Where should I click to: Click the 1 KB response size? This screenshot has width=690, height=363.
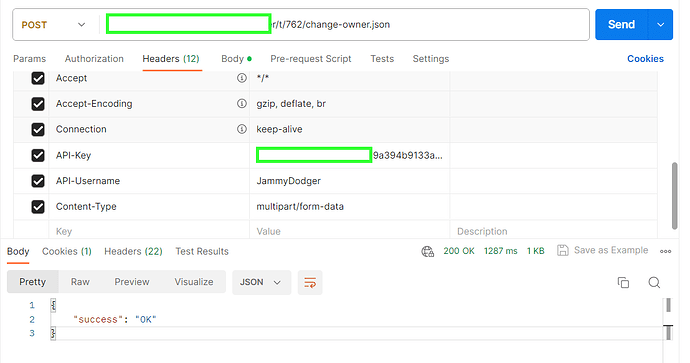(x=536, y=251)
